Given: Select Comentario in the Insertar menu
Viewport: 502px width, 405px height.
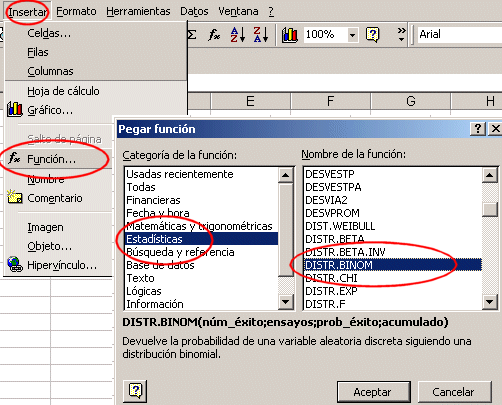Looking at the screenshot, I should pyautogui.click(x=55, y=198).
